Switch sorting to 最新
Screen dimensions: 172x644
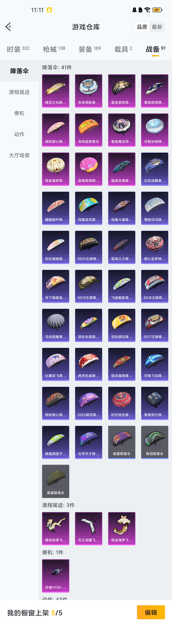[x=157, y=27]
